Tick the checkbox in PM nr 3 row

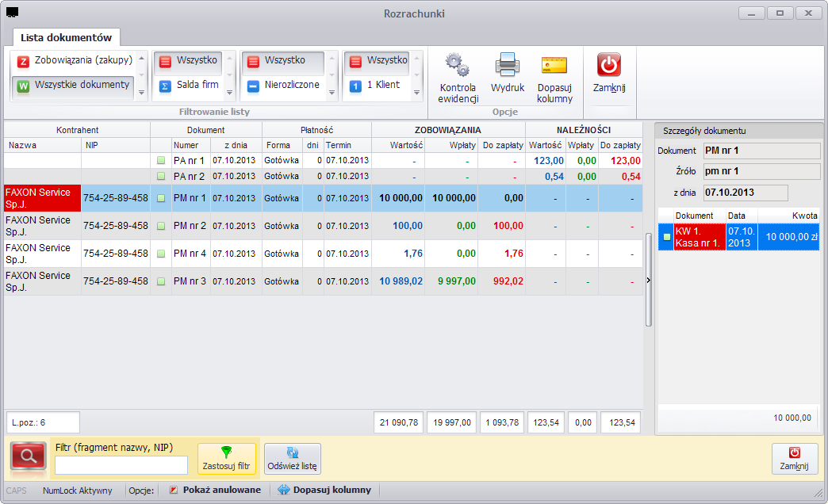click(161, 281)
